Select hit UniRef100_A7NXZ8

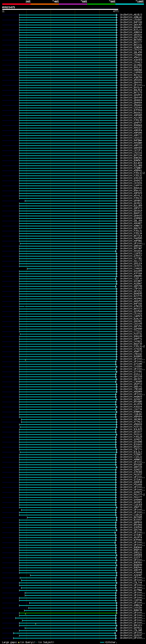[x=131, y=306]
